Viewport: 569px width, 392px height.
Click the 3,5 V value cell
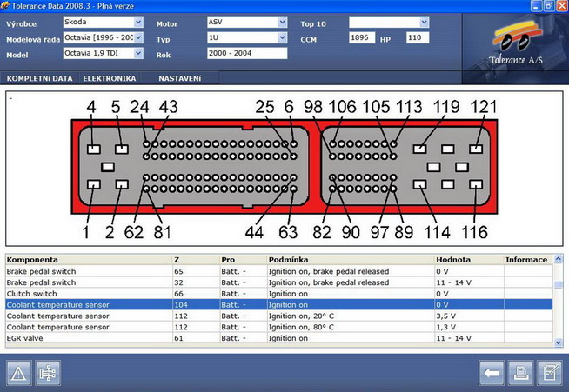click(x=469, y=316)
